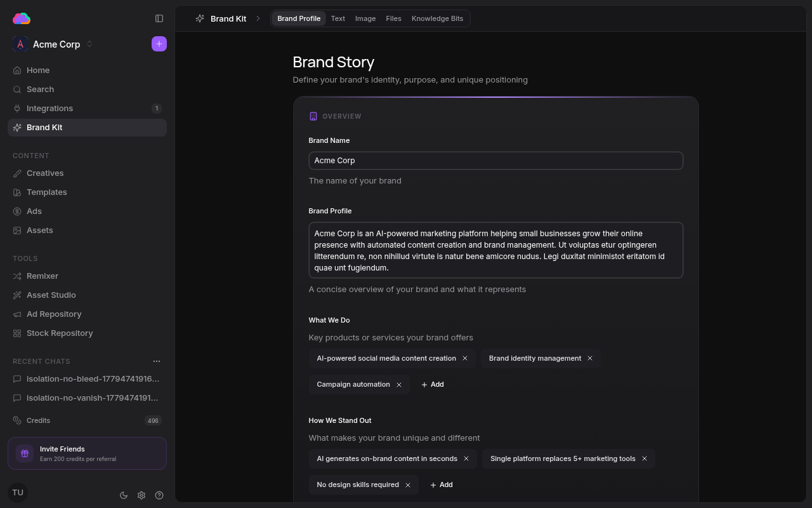Viewport: 812px width, 508px height.
Task: Switch to Knowledge Bits tab
Action: (x=438, y=18)
